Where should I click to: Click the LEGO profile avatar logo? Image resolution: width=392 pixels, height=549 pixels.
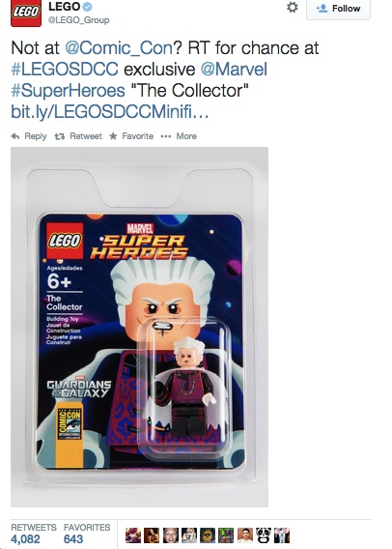click(x=26, y=14)
